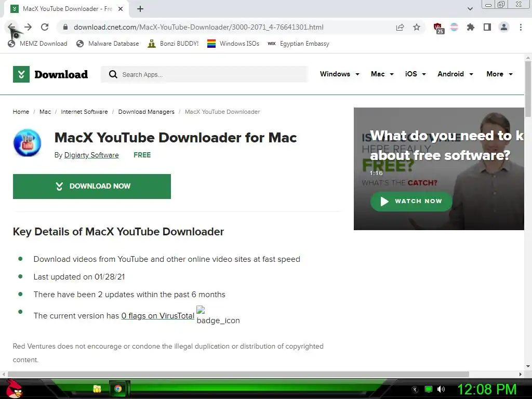
Task: Click the 12:08 PM taskbar clock
Action: (487, 389)
